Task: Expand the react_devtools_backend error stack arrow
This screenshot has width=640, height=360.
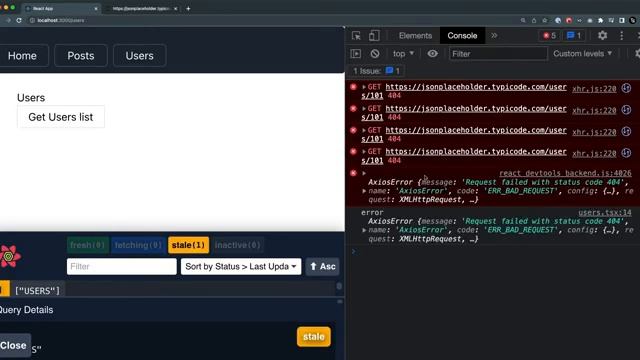Action: point(364,173)
